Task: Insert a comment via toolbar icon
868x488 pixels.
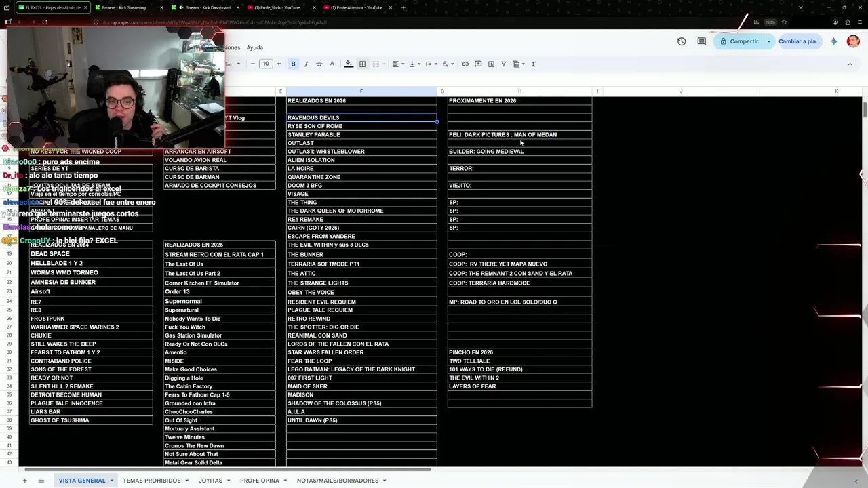Action: (x=478, y=64)
